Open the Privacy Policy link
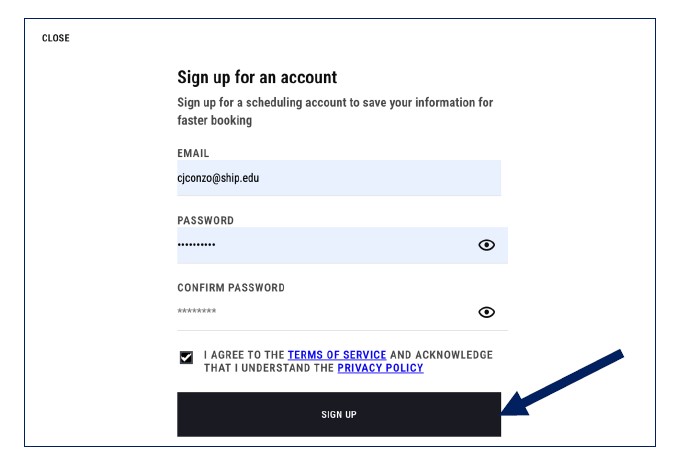The width and height of the screenshot is (676, 468). (x=380, y=368)
